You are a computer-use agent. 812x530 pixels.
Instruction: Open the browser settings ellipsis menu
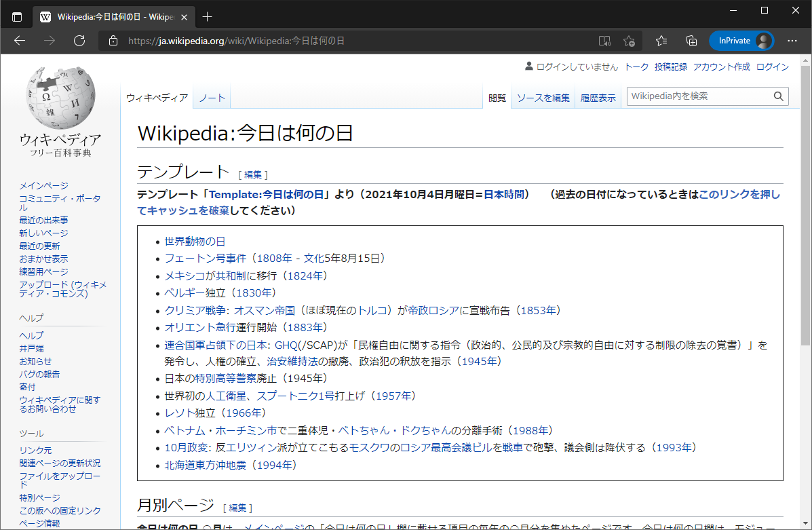pos(792,41)
